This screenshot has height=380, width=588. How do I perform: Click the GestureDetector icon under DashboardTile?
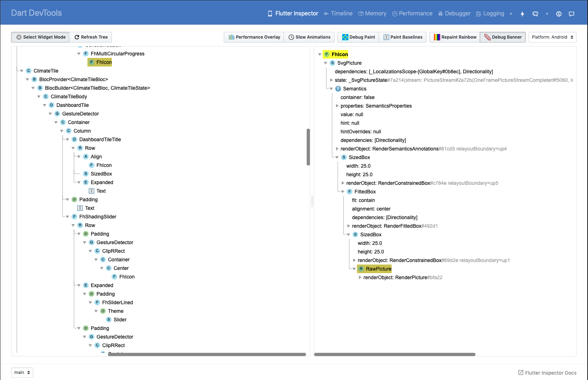coord(57,114)
